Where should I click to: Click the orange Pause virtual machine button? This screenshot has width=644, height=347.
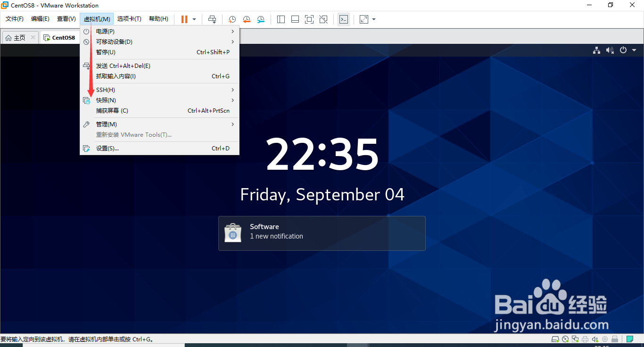tap(184, 19)
